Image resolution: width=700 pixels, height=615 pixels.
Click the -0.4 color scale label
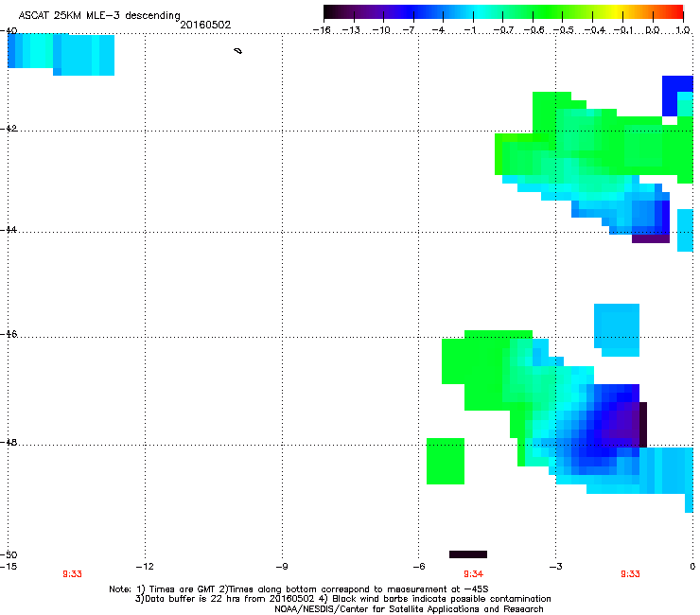595,30
